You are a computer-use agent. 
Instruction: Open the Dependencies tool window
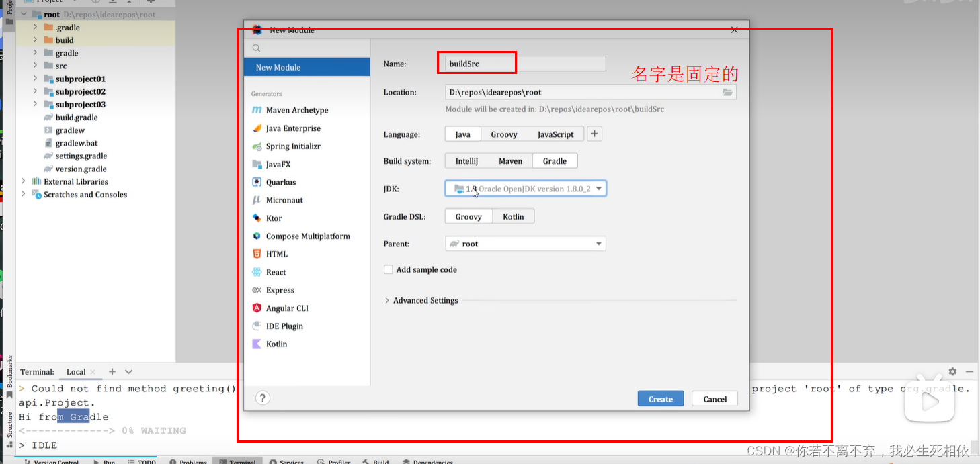coord(427,462)
